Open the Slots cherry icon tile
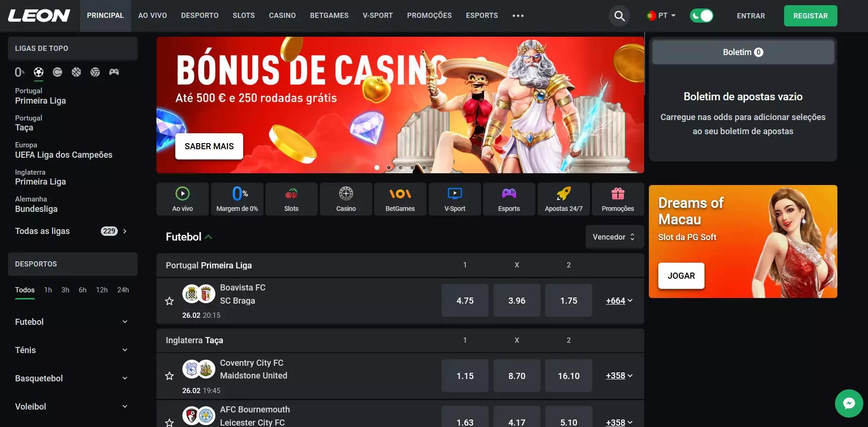Image resolution: width=868 pixels, height=427 pixels. pos(291,199)
